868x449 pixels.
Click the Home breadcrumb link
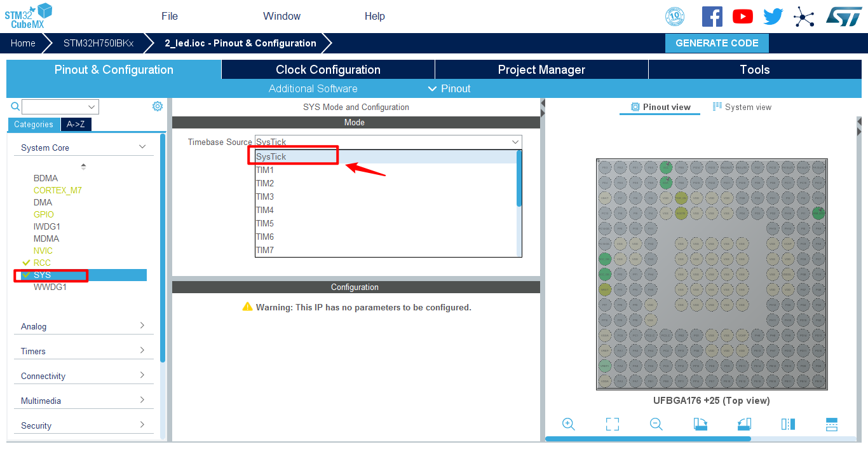[23, 43]
